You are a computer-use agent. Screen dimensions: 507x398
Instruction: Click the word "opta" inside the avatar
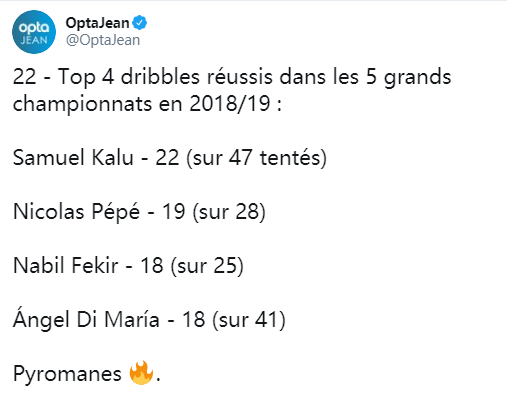[34, 28]
